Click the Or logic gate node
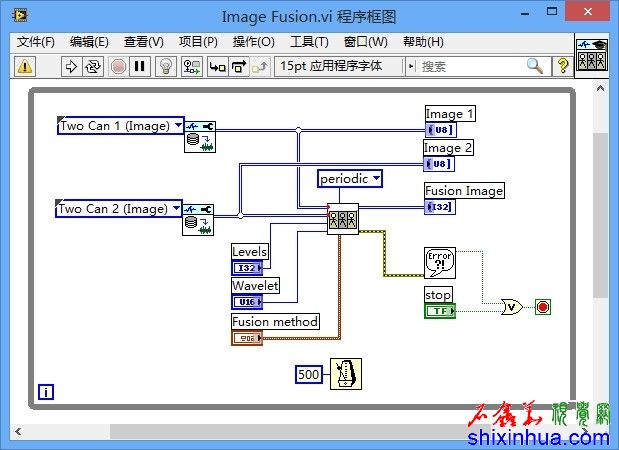619x450 pixels. (x=511, y=306)
